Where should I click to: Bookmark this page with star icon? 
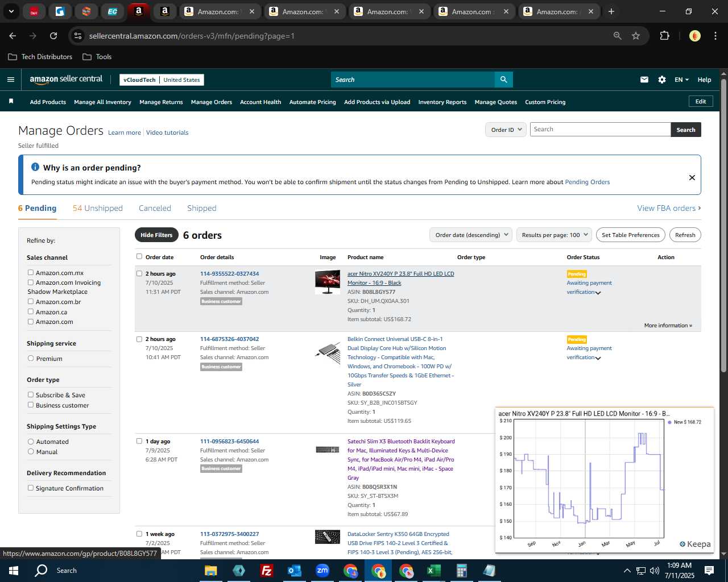(636, 36)
